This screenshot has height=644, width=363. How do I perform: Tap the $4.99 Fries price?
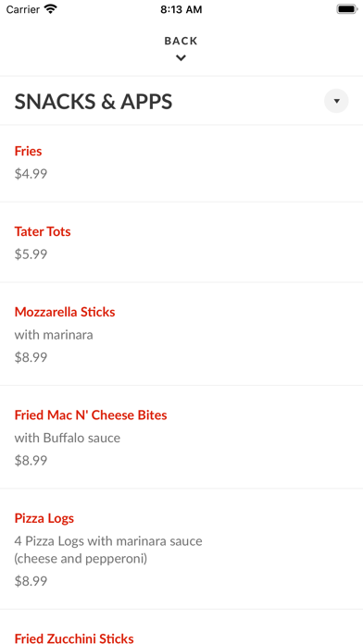tap(31, 174)
